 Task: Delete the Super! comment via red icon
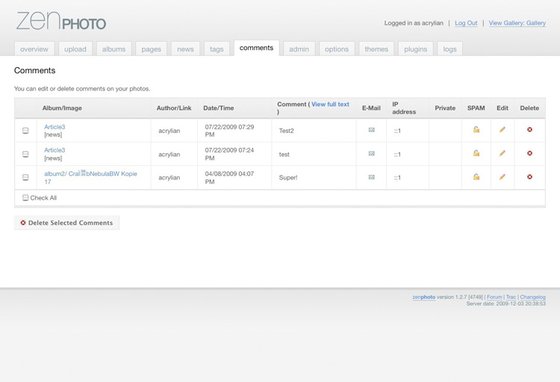click(x=530, y=177)
